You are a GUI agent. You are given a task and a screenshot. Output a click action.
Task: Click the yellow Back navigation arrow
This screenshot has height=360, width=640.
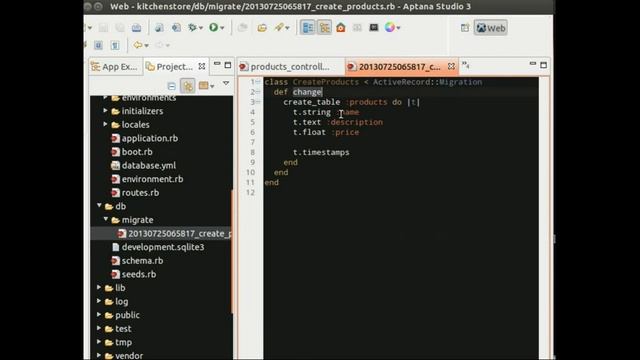[138, 45]
